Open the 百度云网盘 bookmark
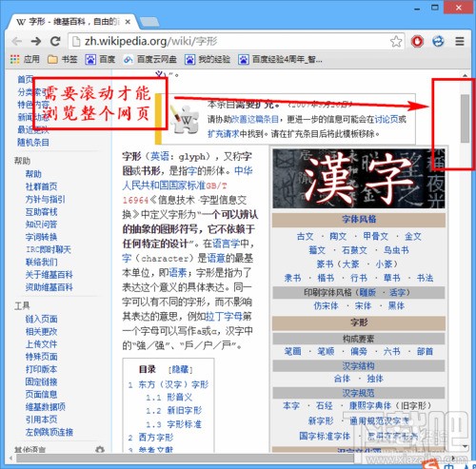Viewport: 476px width, 469px height. 149,59
